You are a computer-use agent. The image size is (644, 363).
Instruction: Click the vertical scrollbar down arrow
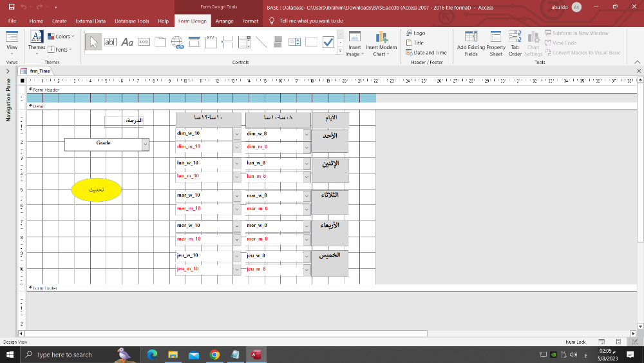click(x=640, y=326)
